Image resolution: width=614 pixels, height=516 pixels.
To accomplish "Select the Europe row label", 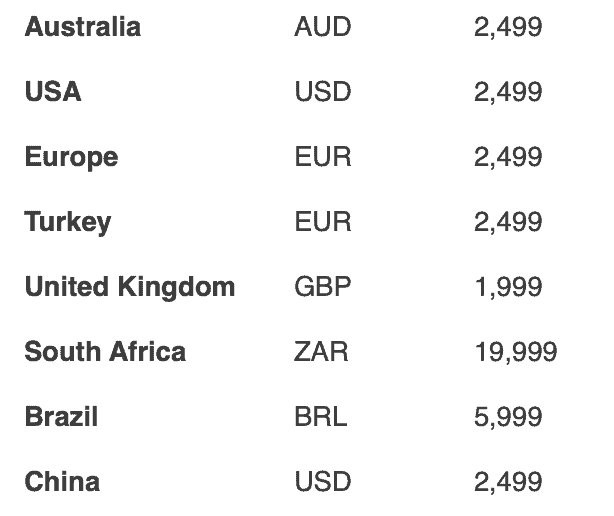I will (x=71, y=157).
